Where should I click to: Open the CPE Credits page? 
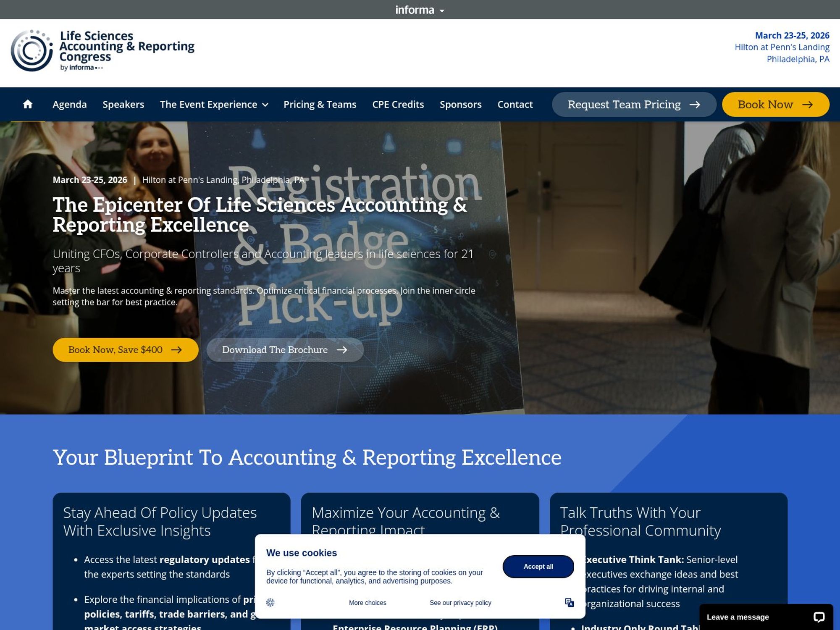coord(398,105)
